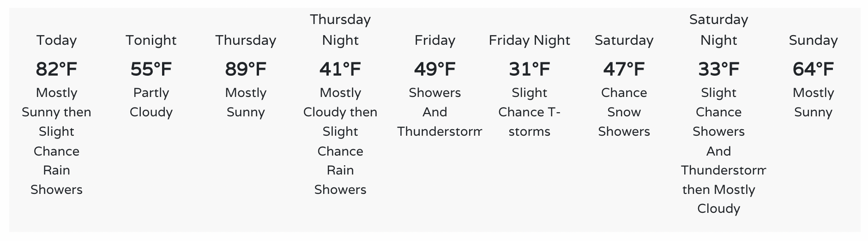868x241 pixels.
Task: Open the Tonight forecast label
Action: 151,41
